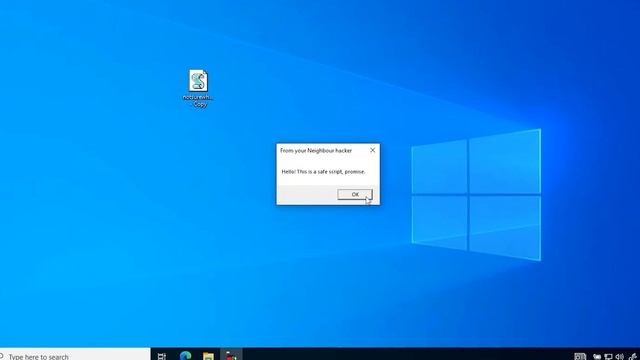
Task: Open the volume control in the system tray
Action: (619, 357)
